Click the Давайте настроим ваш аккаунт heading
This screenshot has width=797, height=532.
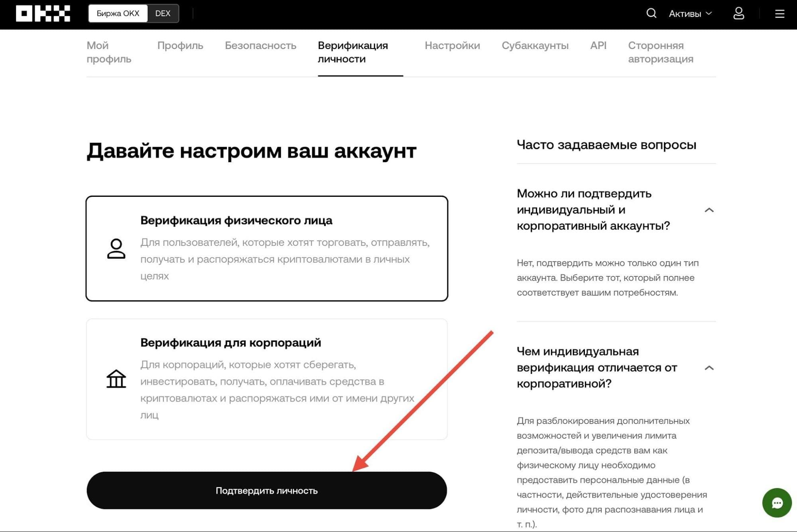tap(251, 151)
